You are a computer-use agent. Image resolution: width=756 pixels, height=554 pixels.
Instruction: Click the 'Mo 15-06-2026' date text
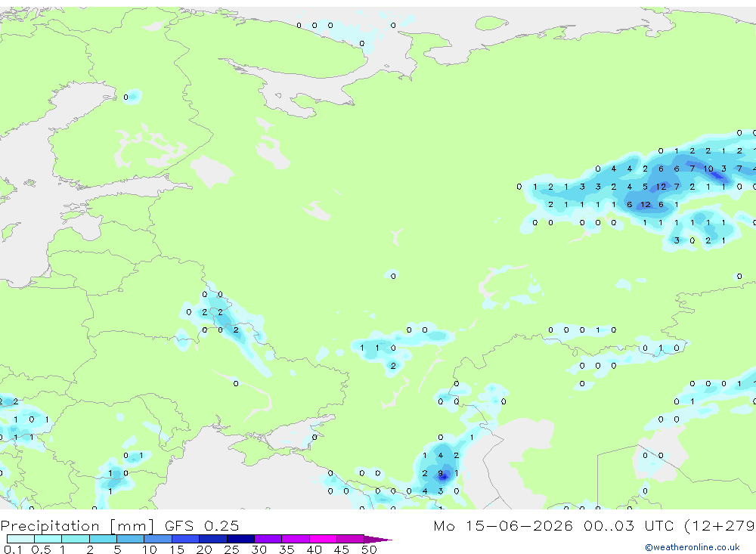point(503,525)
